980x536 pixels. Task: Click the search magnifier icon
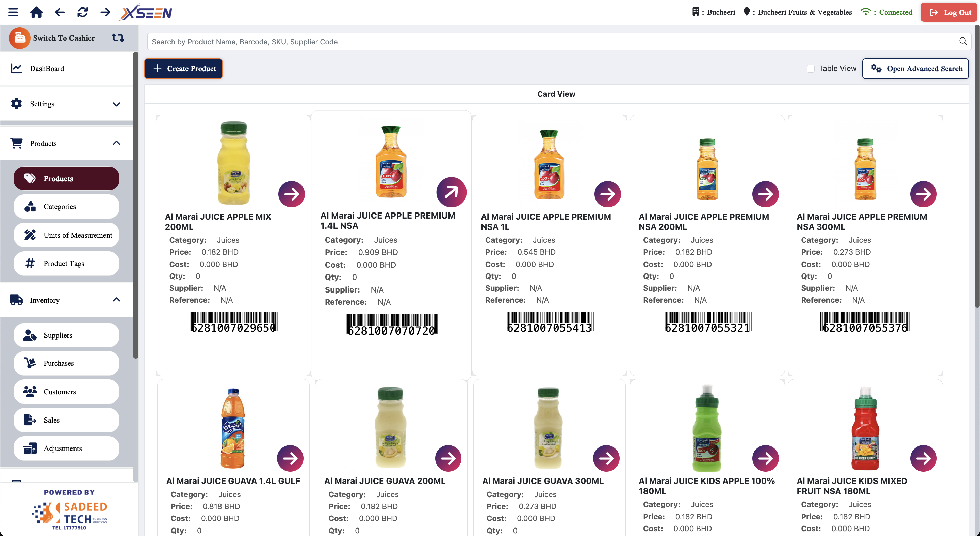[x=963, y=42]
